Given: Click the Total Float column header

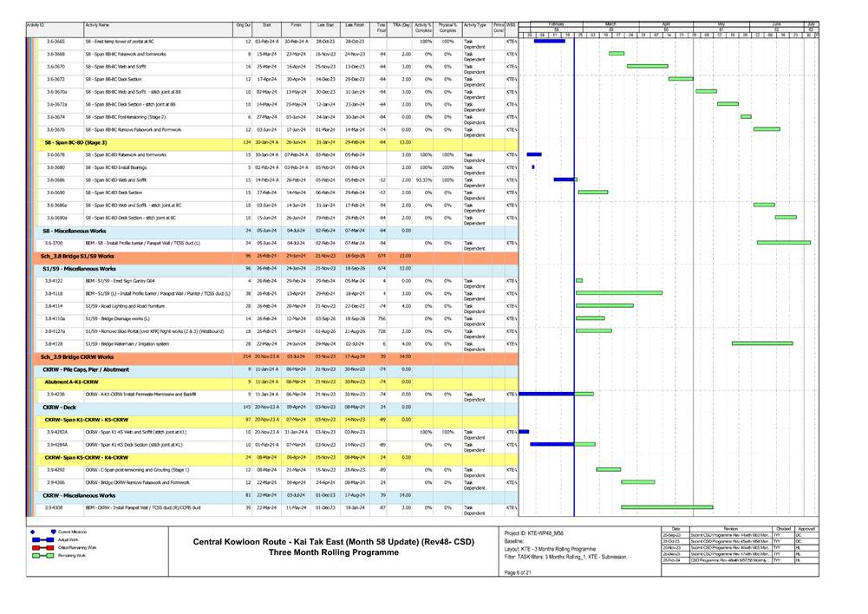Looking at the screenshot, I should coord(382,30).
